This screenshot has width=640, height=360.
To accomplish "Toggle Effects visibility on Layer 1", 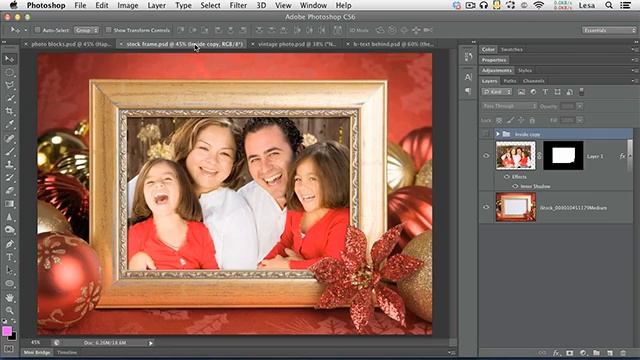I will pos(507,177).
